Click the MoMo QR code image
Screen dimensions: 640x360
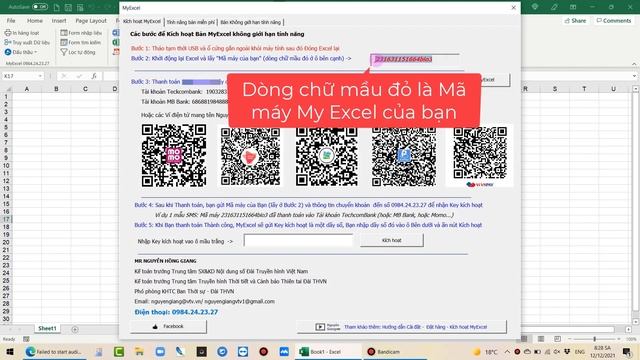[x=174, y=156]
